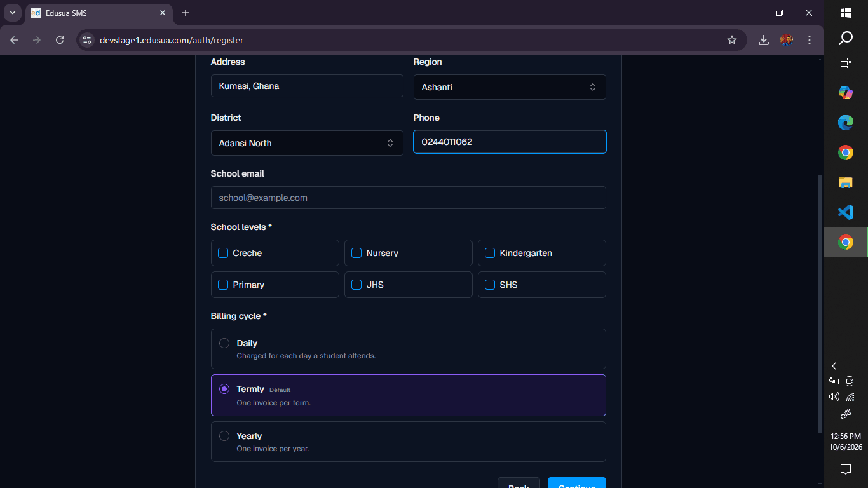Open the volume control icon

[x=834, y=396]
